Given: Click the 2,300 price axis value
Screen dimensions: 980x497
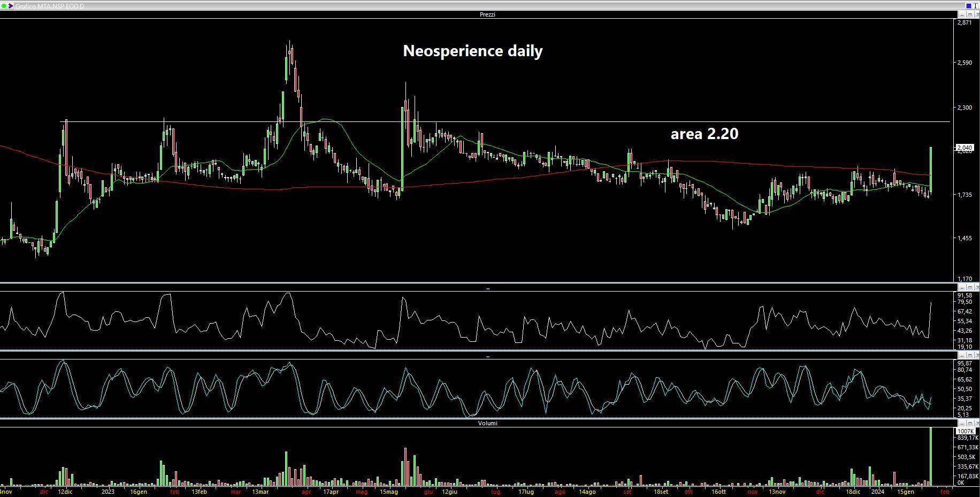Looking at the screenshot, I should coord(965,108).
